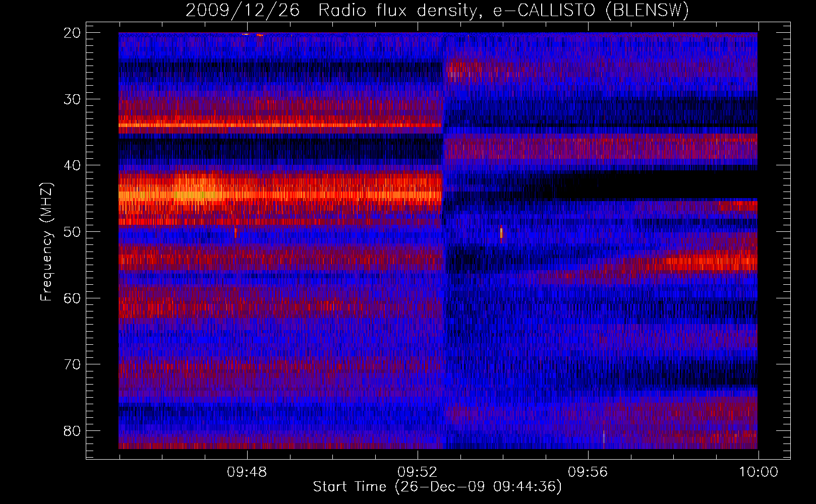Screen dimensions: 816x504
Task: Click the 'Frequency (MHZ)' y-axis label
Action: point(46,242)
